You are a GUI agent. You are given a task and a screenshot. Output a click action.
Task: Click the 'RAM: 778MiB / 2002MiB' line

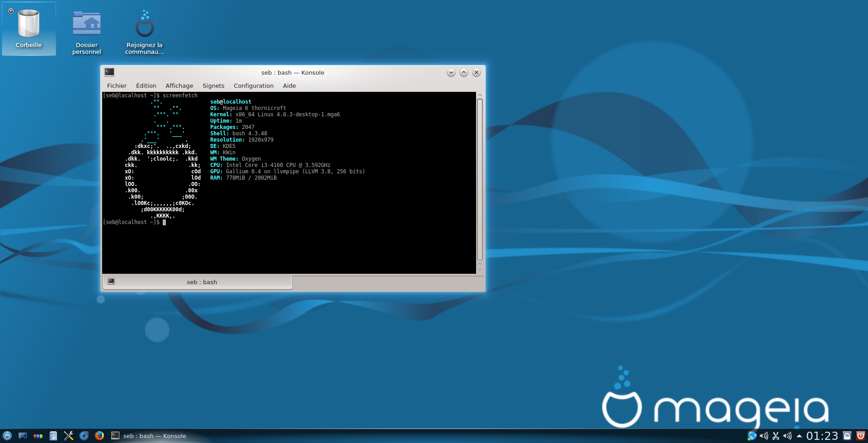point(243,178)
